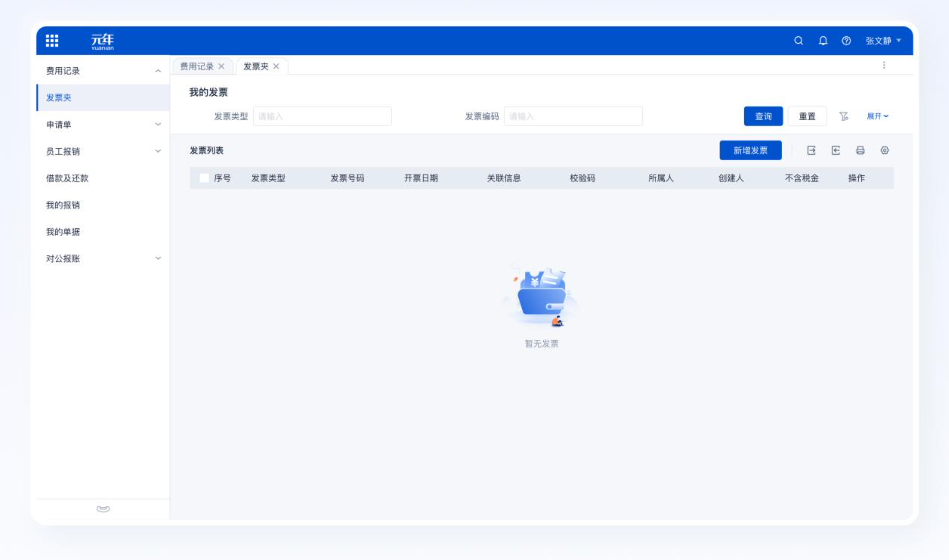949x560 pixels.
Task: Open table column settings gear icon
Action: 884,150
